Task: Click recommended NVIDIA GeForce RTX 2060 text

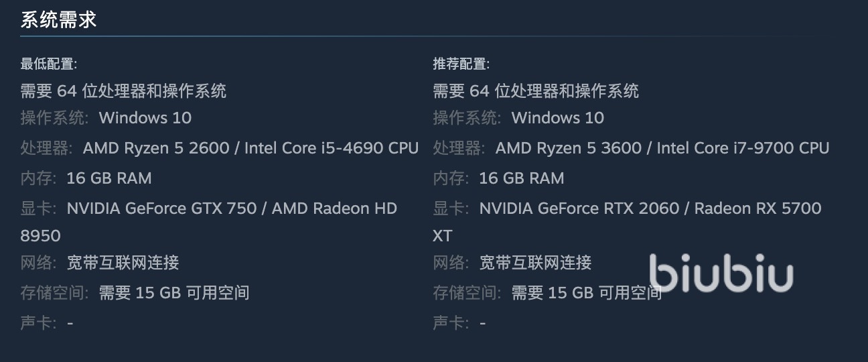Action: (x=579, y=208)
